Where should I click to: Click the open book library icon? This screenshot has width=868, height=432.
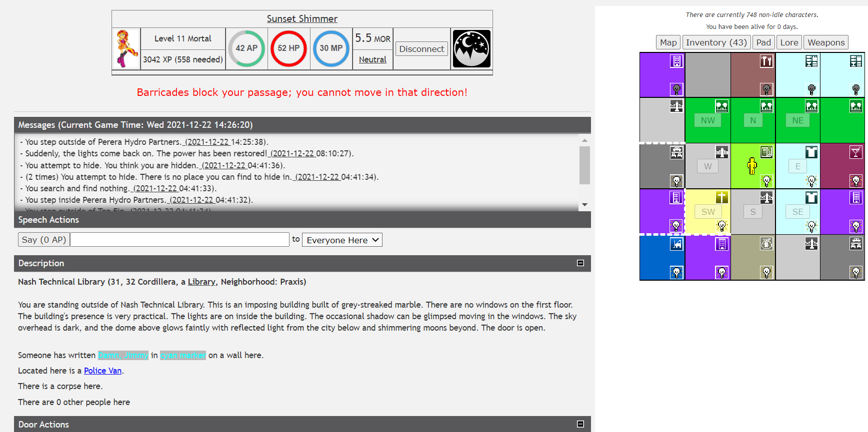pos(766,152)
